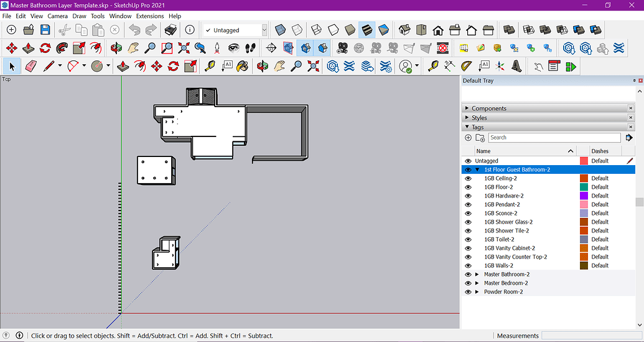
Task: Click the Add Tag Folder icon
Action: click(480, 138)
